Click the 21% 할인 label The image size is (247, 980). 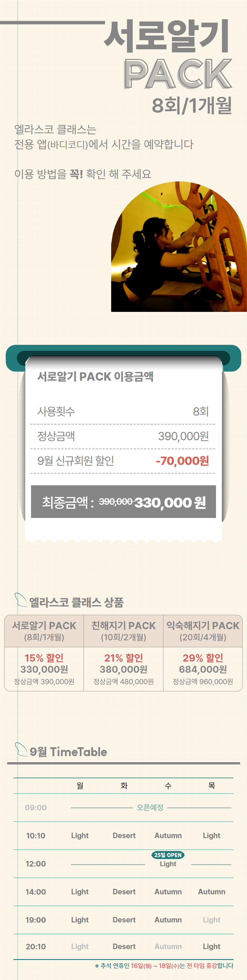point(123,657)
